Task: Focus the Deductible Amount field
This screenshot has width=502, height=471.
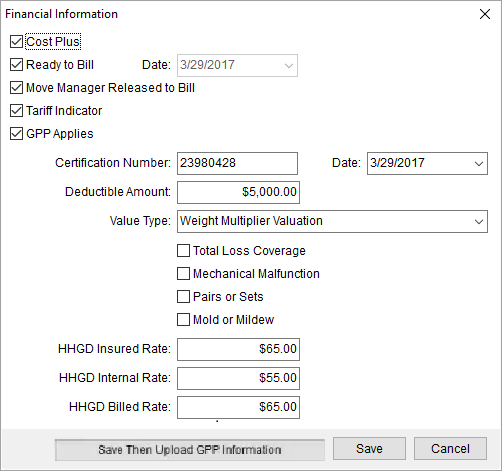Action: pyautogui.click(x=238, y=192)
